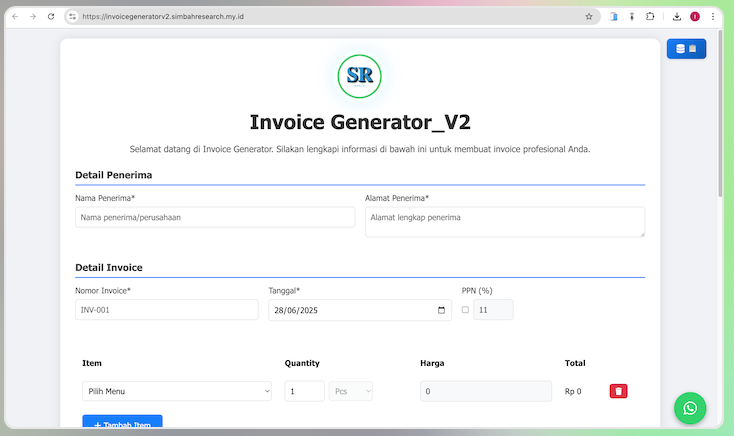Delete the item row with trash icon
The image size is (734, 436).
click(x=619, y=391)
